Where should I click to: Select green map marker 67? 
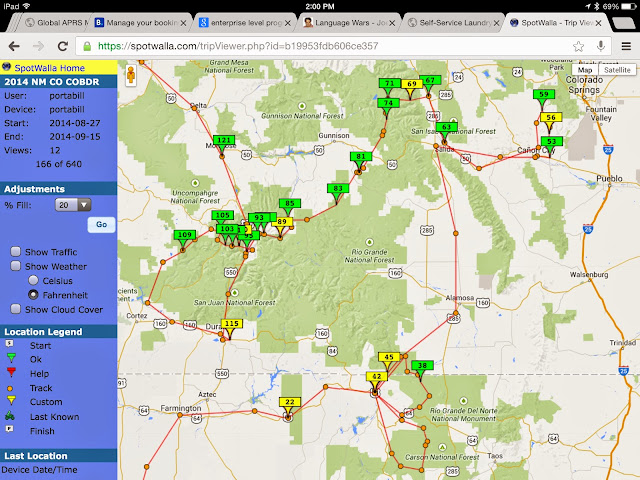pos(430,80)
